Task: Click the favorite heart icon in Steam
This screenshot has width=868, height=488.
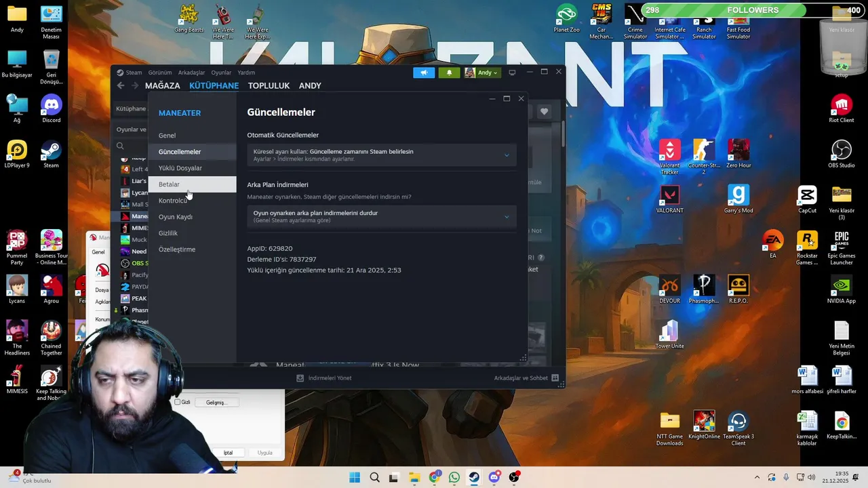Action: (544, 112)
